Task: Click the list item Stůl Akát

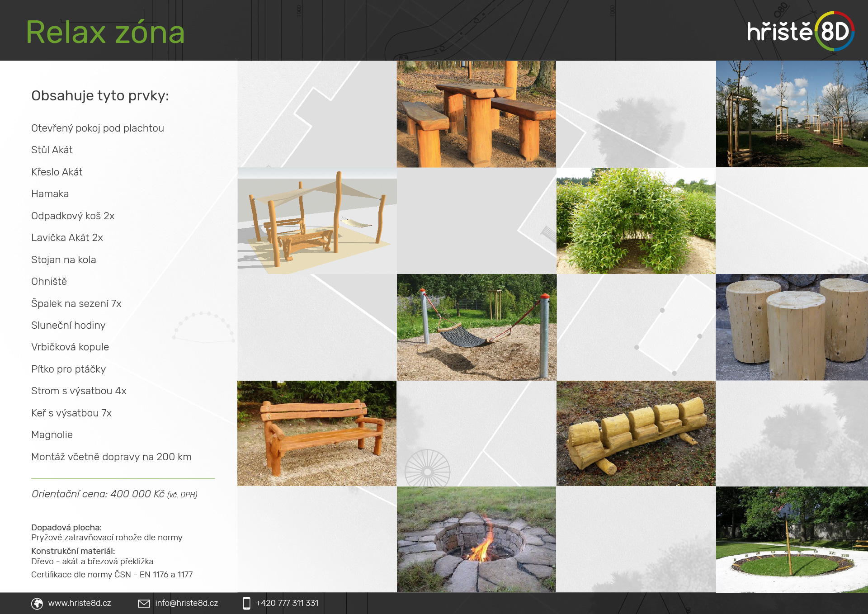Action: 52,150
